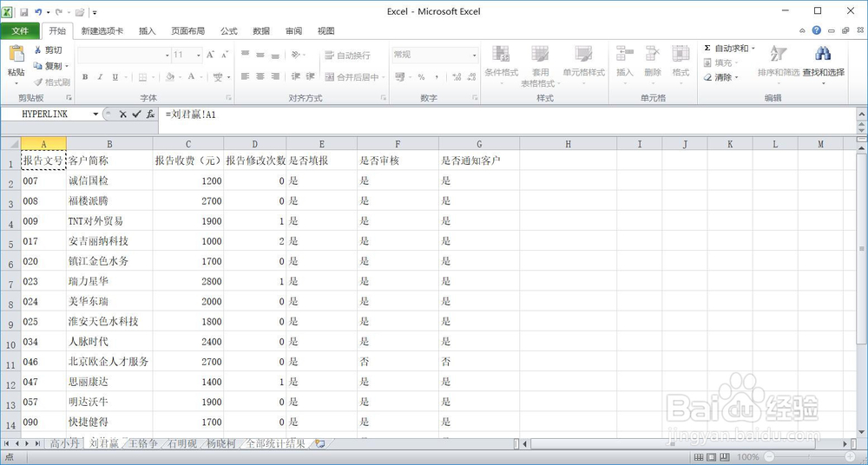This screenshot has height=465, width=868.
Task: Click the Cut scissors button
Action: [x=48, y=50]
